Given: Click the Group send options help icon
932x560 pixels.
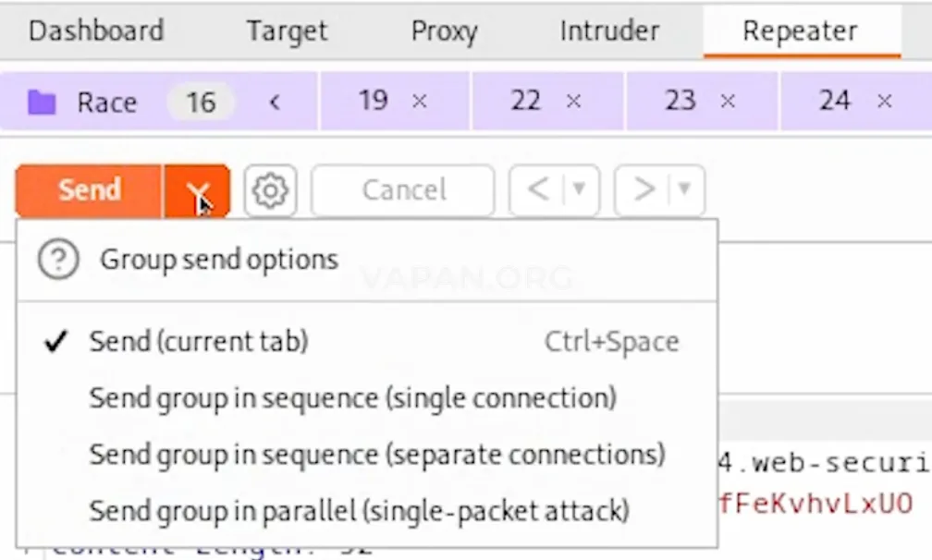Looking at the screenshot, I should (x=58, y=260).
